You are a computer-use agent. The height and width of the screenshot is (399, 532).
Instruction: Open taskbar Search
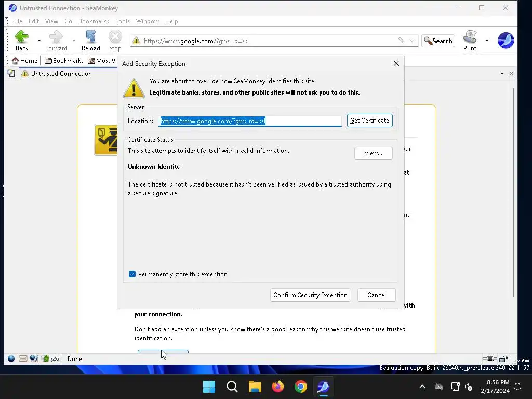pyautogui.click(x=232, y=387)
